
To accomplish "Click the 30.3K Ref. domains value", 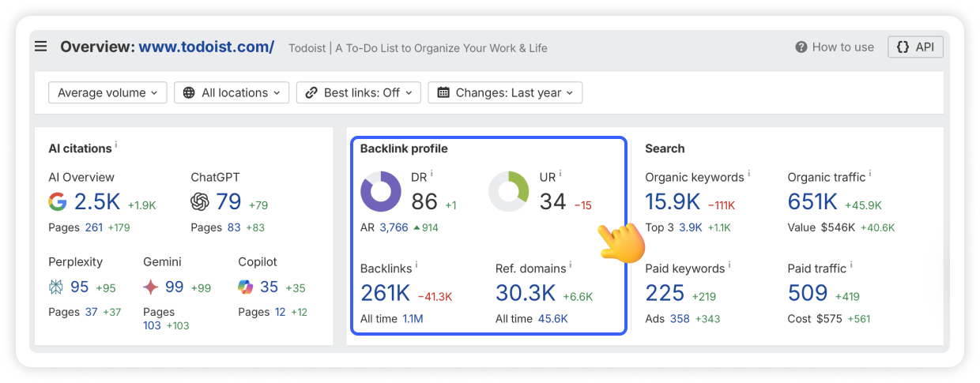I will click(x=526, y=293).
